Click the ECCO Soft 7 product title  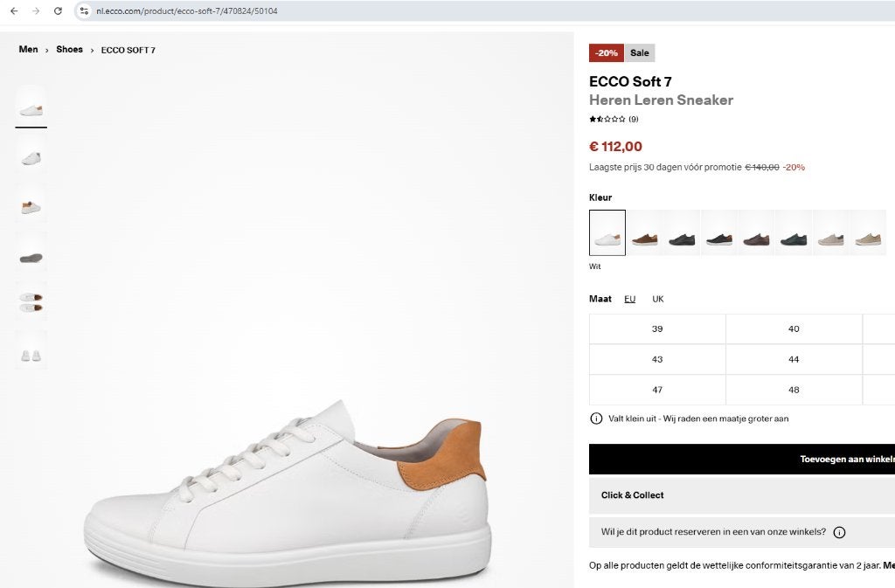[630, 81]
